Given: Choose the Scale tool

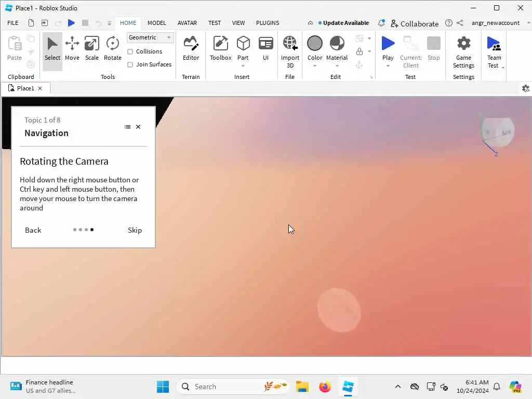Looking at the screenshot, I should click(x=91, y=49).
